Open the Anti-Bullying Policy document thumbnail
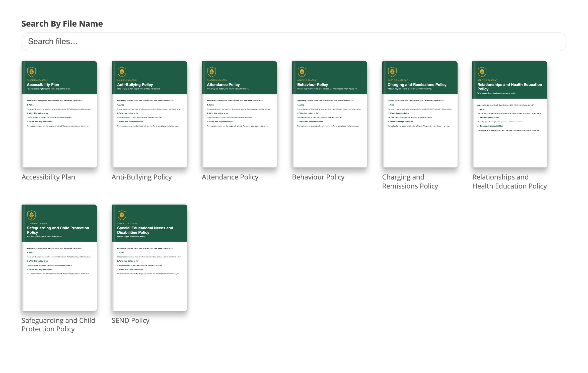 tap(150, 114)
